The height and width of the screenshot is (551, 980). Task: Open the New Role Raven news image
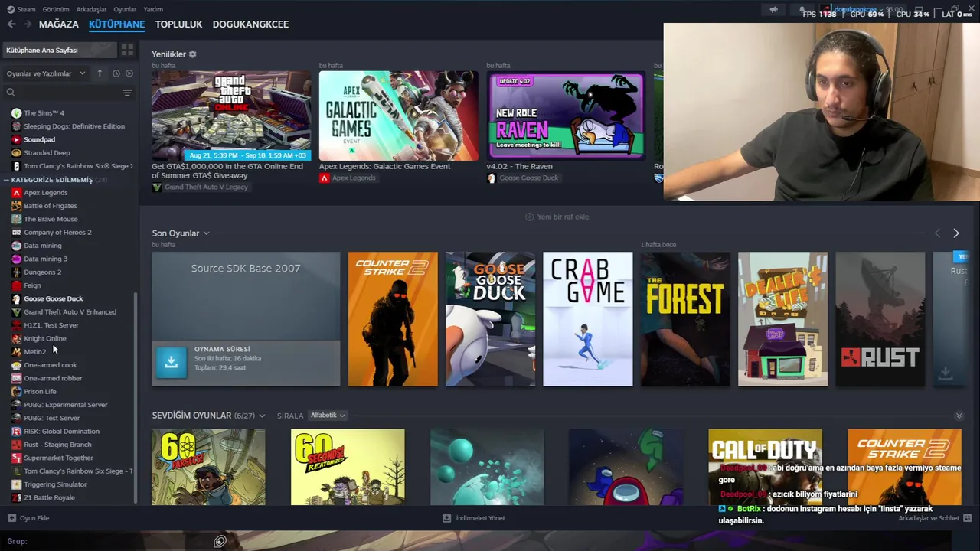click(x=566, y=116)
